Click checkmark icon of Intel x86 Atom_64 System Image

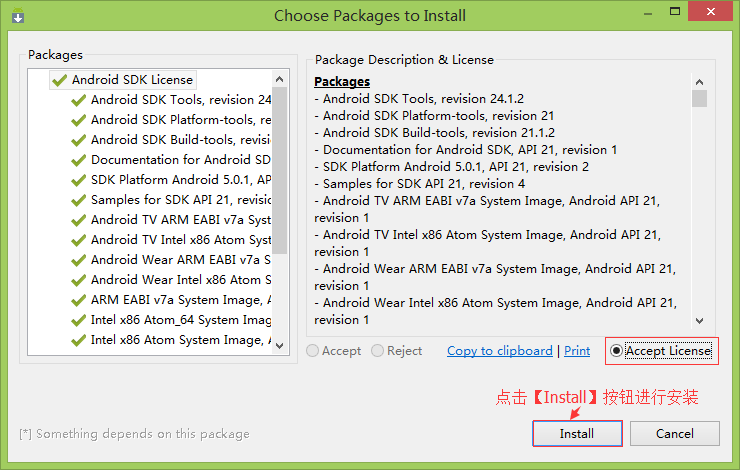click(78, 320)
